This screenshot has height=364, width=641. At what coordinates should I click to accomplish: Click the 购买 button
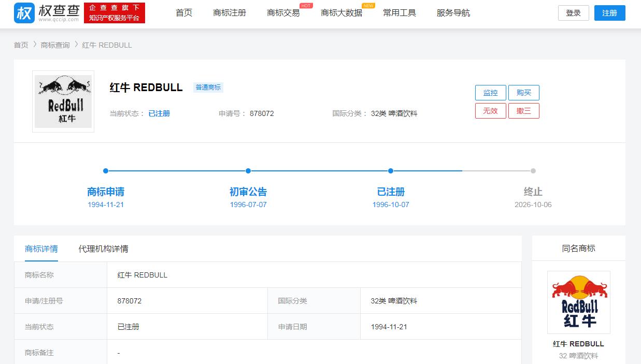[x=524, y=93]
